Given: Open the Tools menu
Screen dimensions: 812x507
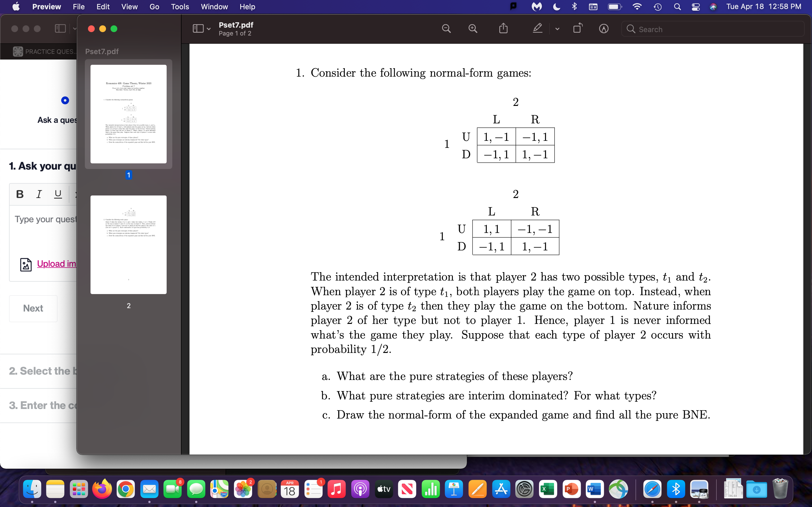Looking at the screenshot, I should click(180, 7).
